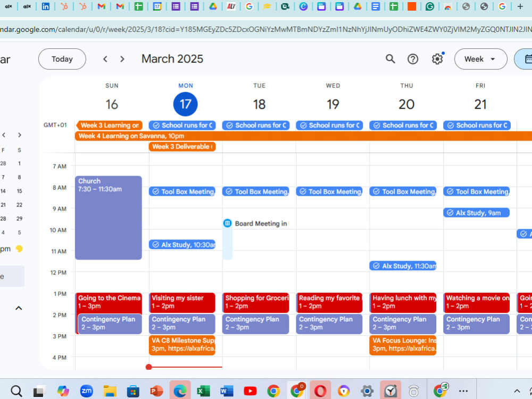Open File Explorer from the taskbar
Screen dimensions: 532x399
click(x=110, y=391)
